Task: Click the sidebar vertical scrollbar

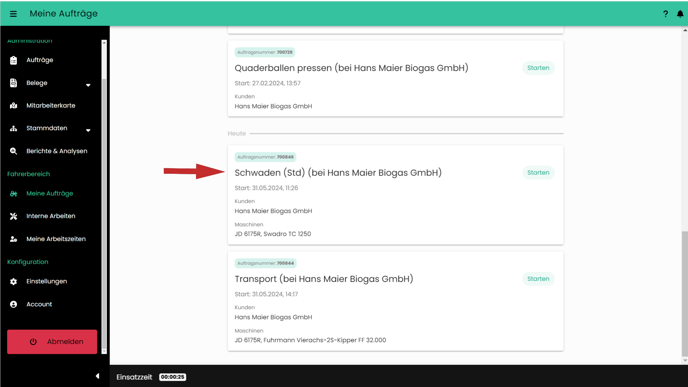Action: [104, 197]
